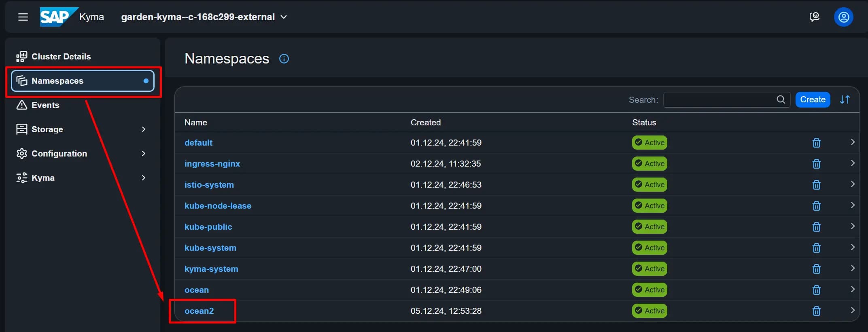Open kube-system row details chevron

click(x=853, y=247)
